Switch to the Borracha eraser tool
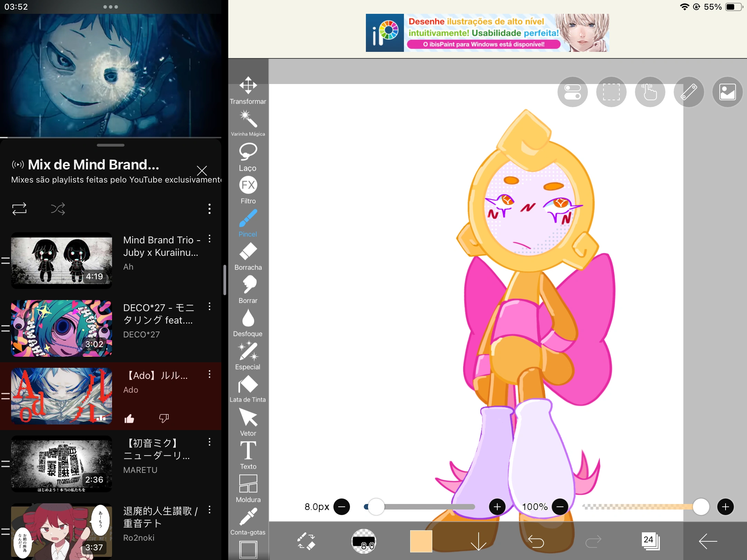The image size is (747, 560). click(x=248, y=256)
